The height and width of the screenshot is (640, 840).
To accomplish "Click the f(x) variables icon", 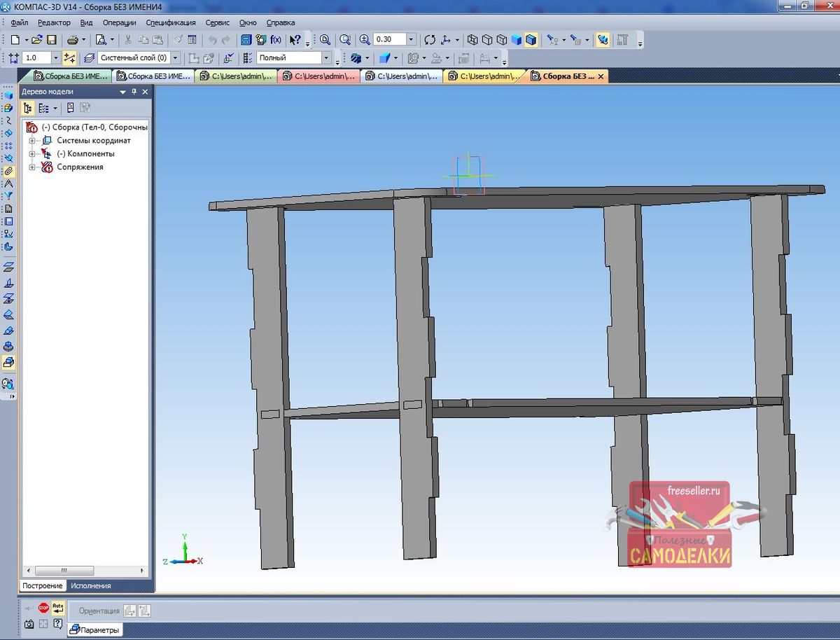I will pos(276,40).
